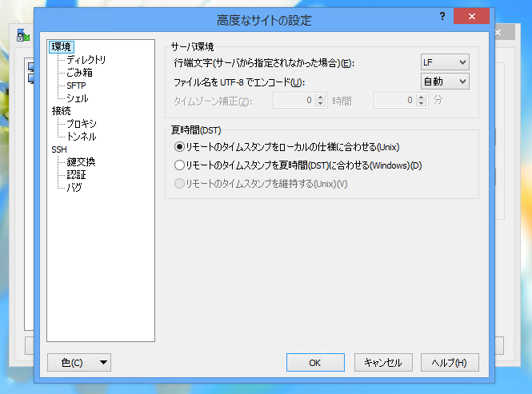
Task: Open the ディレクトリ settings page
Action: click(x=86, y=60)
